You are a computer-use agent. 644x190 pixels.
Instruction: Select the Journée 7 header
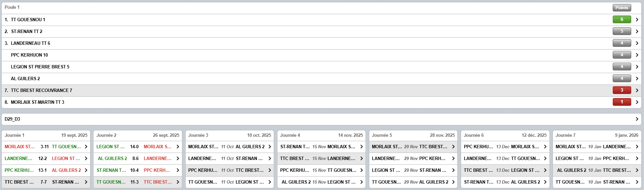[597, 135]
